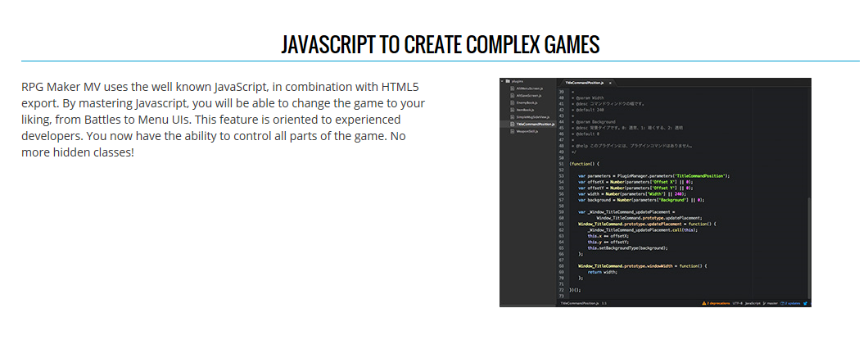Image resolution: width=868 pixels, height=340 pixels.
Task: Click the code editor screenshot image
Action: pyautogui.click(x=655, y=193)
